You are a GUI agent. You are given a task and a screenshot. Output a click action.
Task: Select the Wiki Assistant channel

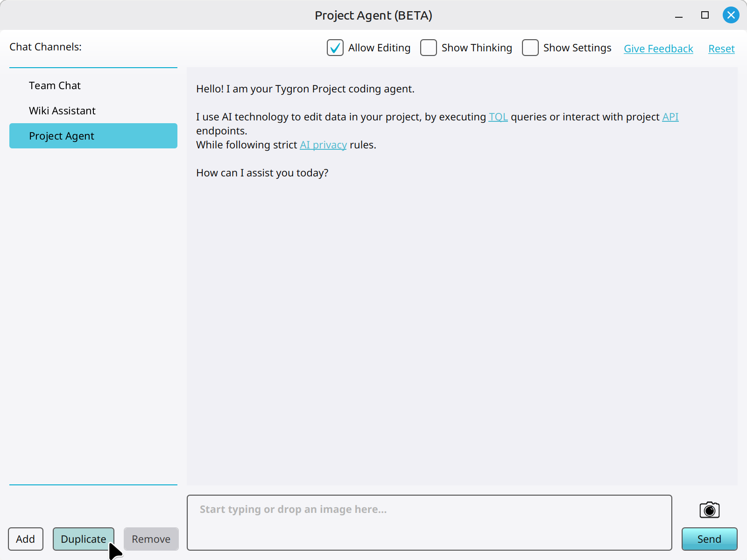click(x=93, y=111)
